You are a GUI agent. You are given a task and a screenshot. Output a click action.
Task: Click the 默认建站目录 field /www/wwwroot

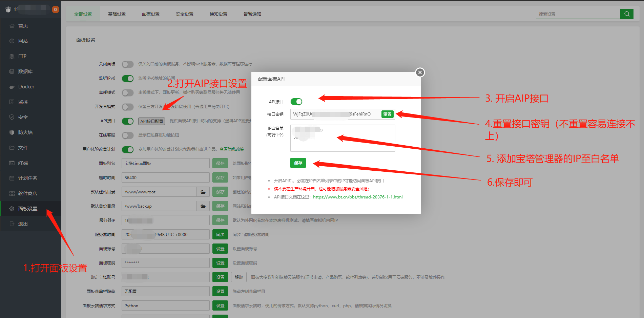pos(159,192)
